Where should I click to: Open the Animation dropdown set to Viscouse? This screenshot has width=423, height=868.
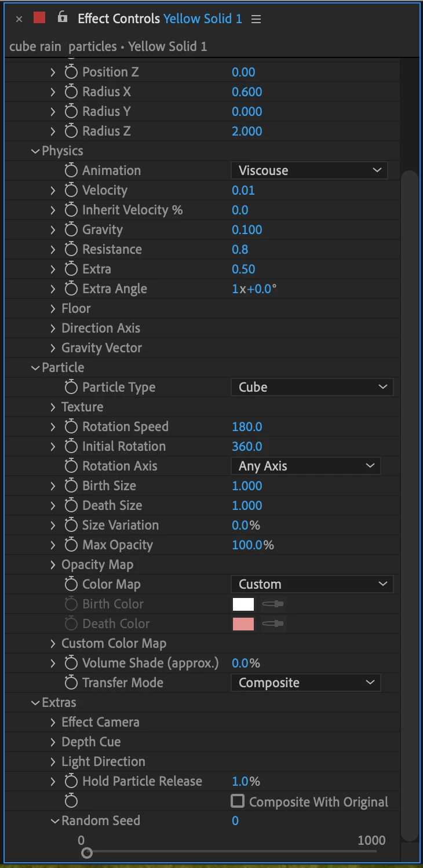pos(309,170)
